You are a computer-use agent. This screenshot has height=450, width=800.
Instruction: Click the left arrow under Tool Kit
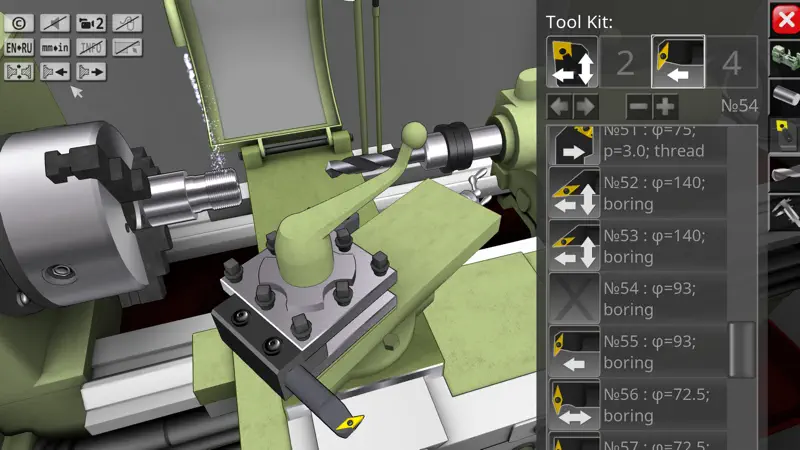point(560,107)
